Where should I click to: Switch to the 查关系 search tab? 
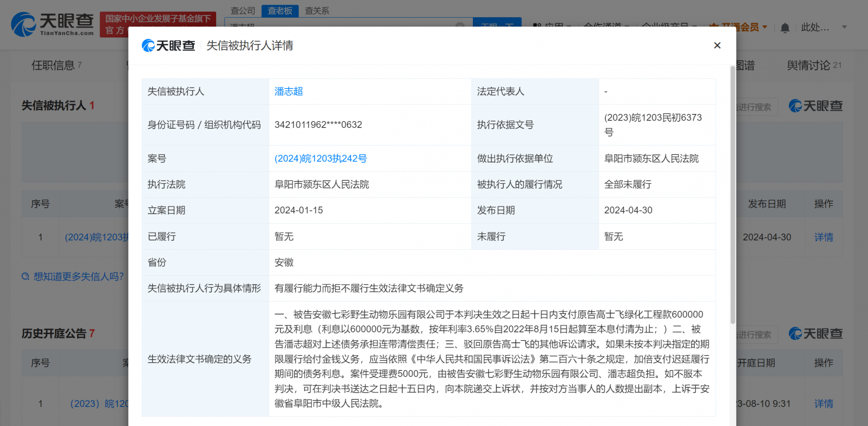317,11
